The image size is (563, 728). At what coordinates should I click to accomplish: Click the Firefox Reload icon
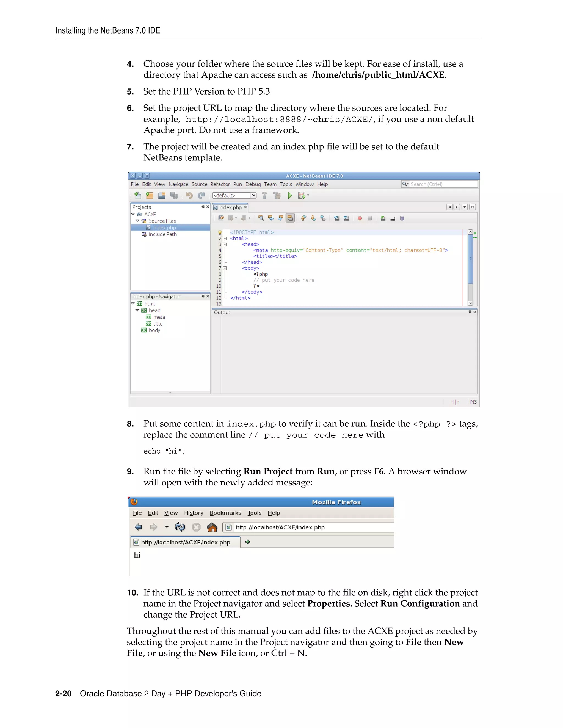pos(180,527)
